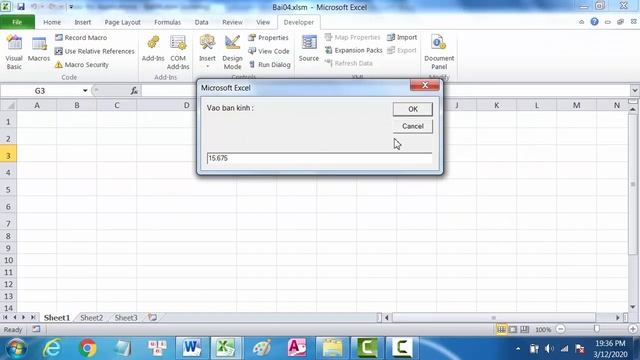Click the vertical scroll down arrow
640x360 pixels.
click(x=633, y=307)
